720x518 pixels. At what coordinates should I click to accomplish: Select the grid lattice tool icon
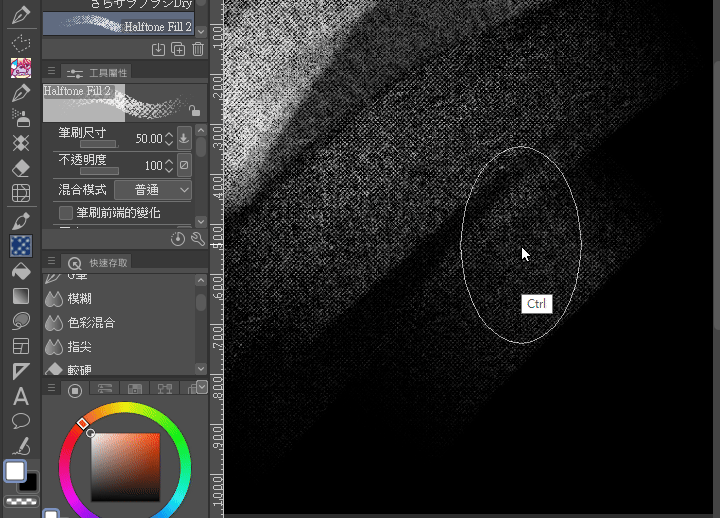tap(21, 193)
